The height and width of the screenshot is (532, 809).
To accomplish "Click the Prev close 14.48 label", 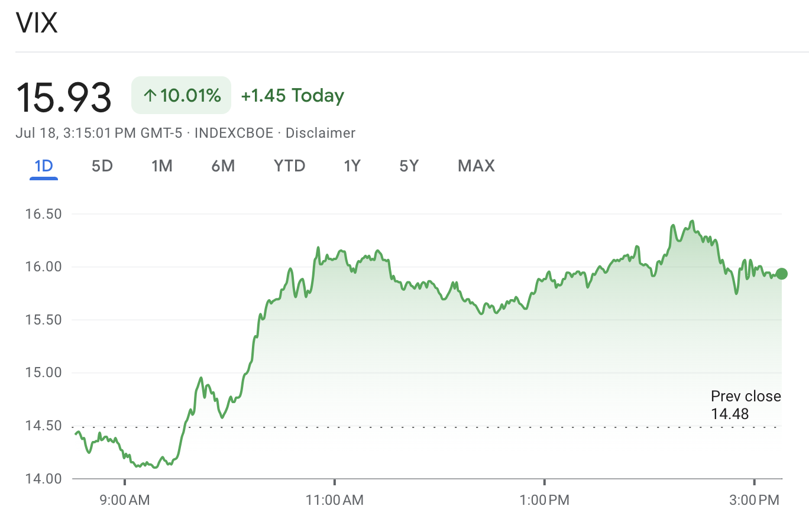I will tap(745, 405).
